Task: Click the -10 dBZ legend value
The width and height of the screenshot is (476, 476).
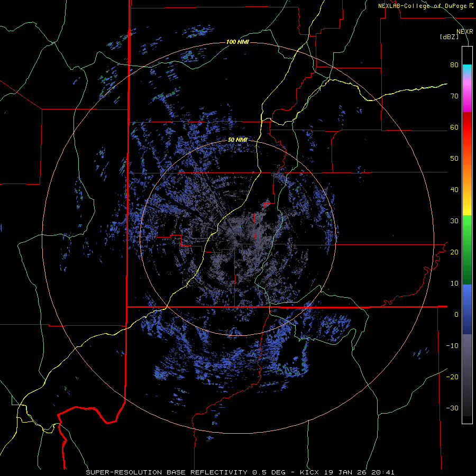Action: point(452,346)
